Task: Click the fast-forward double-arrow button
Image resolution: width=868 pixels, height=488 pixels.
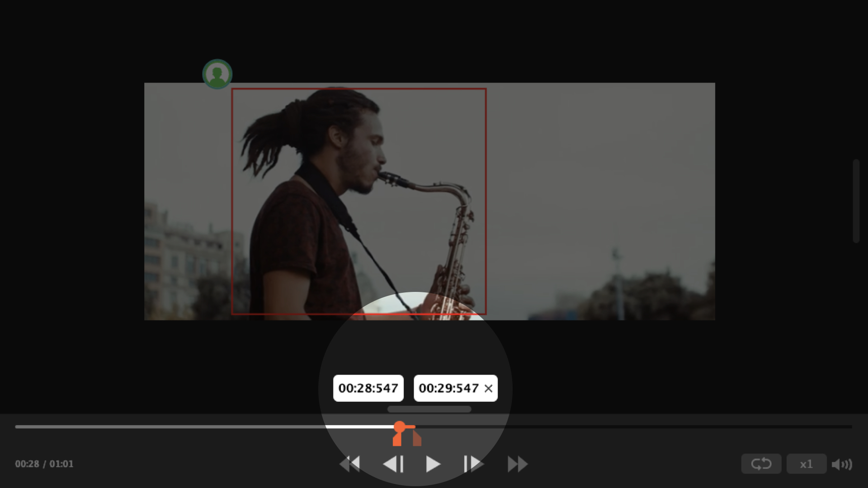Action: tap(518, 464)
